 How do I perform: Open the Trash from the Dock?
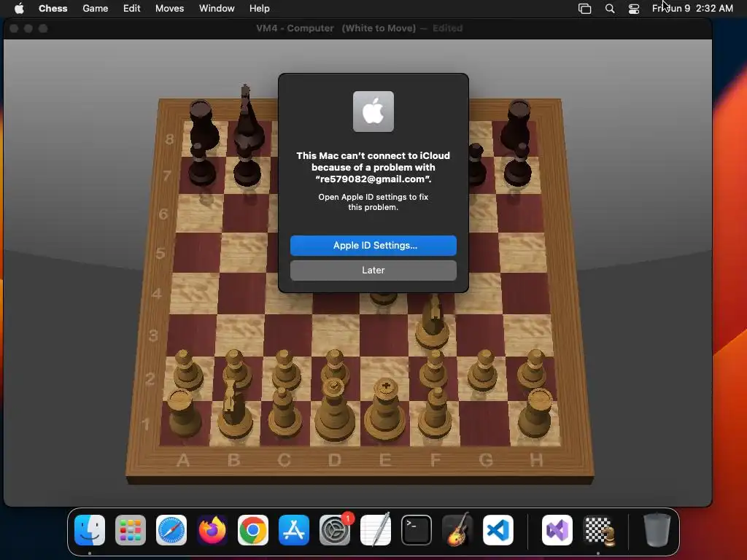pos(657,529)
